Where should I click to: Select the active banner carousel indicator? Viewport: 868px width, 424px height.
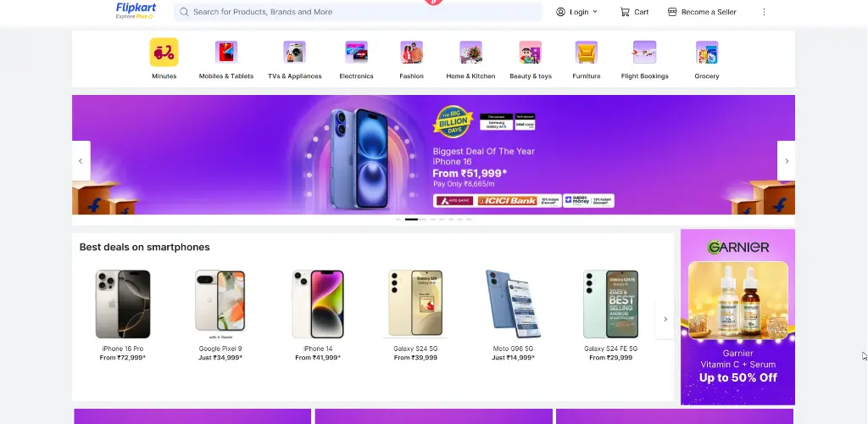click(411, 220)
